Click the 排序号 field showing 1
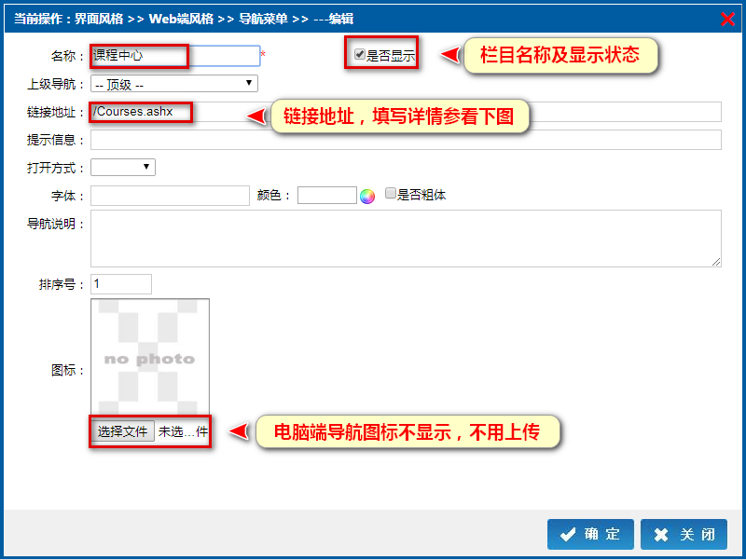Screen dimensions: 746x560 (121, 284)
